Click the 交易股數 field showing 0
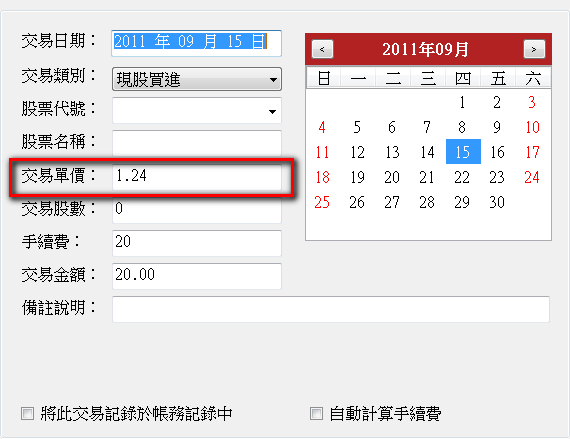Screen dimensions: 570x439 click(x=197, y=210)
